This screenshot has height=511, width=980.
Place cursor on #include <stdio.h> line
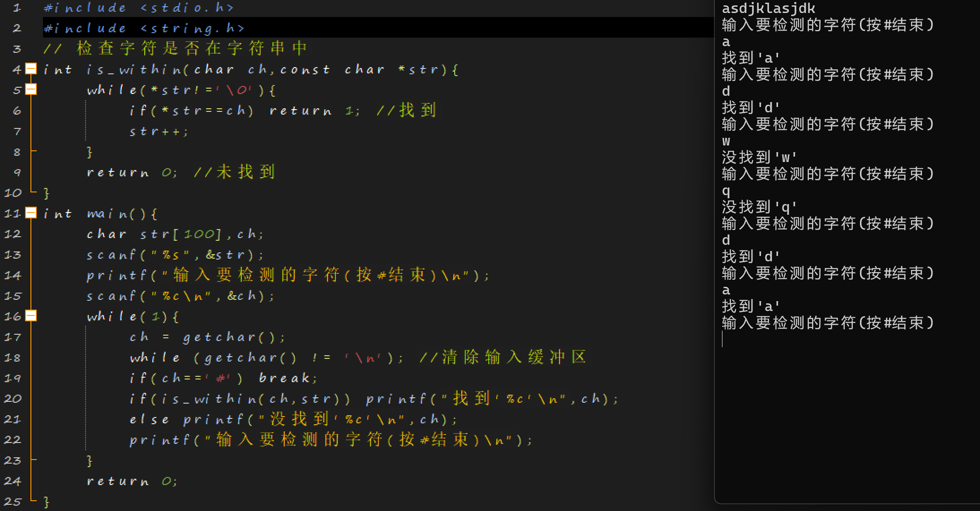[x=138, y=8]
